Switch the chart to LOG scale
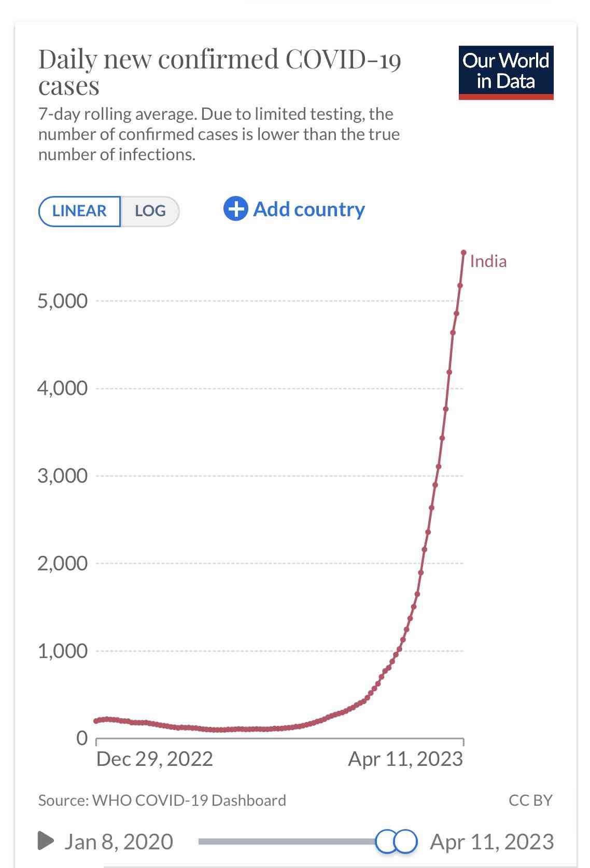 (150, 211)
